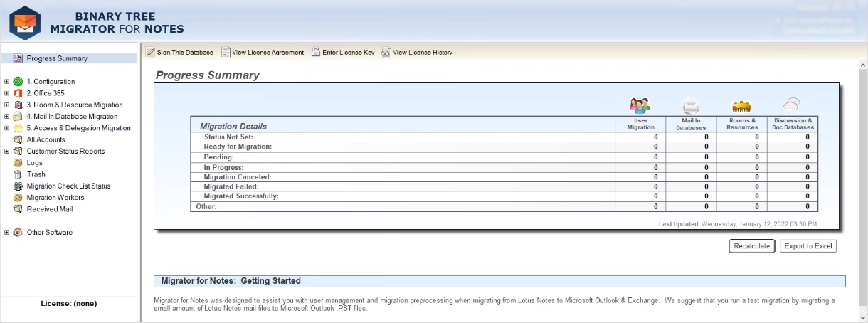Viewport: 868px width, 323px height.
Task: Click the View License History binoculars icon
Action: point(386,52)
